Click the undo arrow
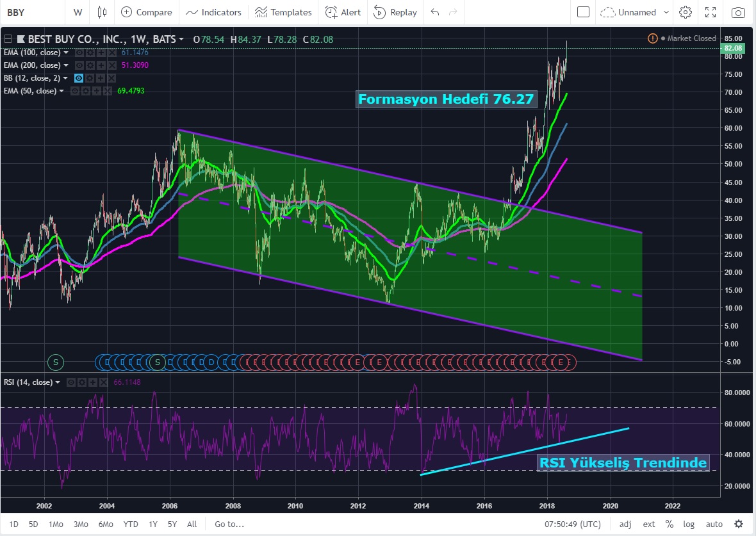 coord(436,12)
